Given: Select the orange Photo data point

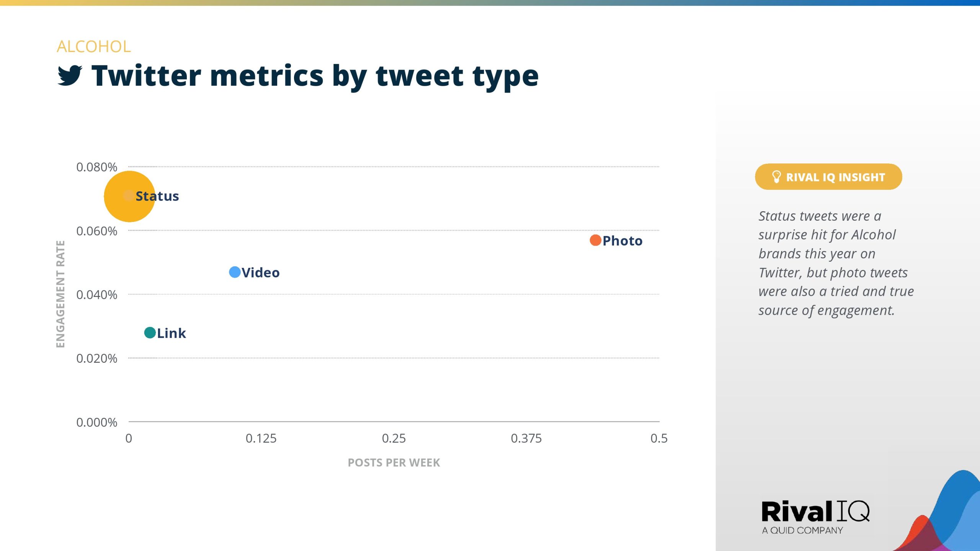Looking at the screenshot, I should tap(595, 240).
